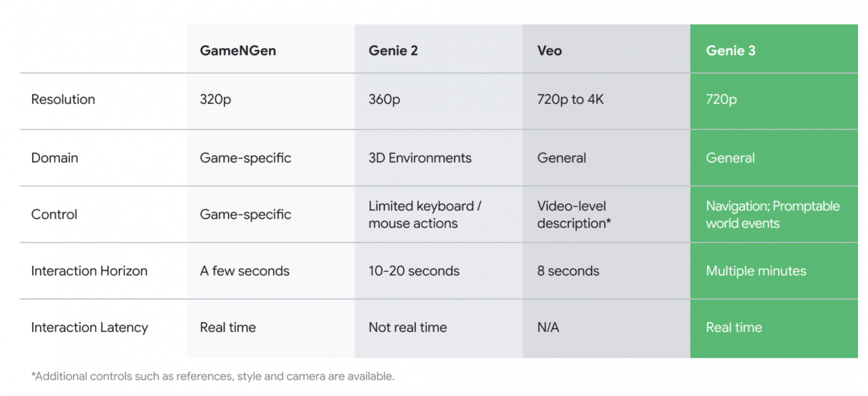The image size is (868, 396).
Task: Select the Interaction Latency row label
Action: click(89, 328)
